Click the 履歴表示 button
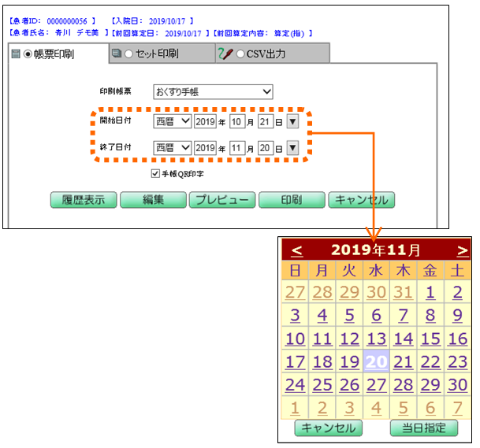The width and height of the screenshot is (480, 448). [x=84, y=200]
